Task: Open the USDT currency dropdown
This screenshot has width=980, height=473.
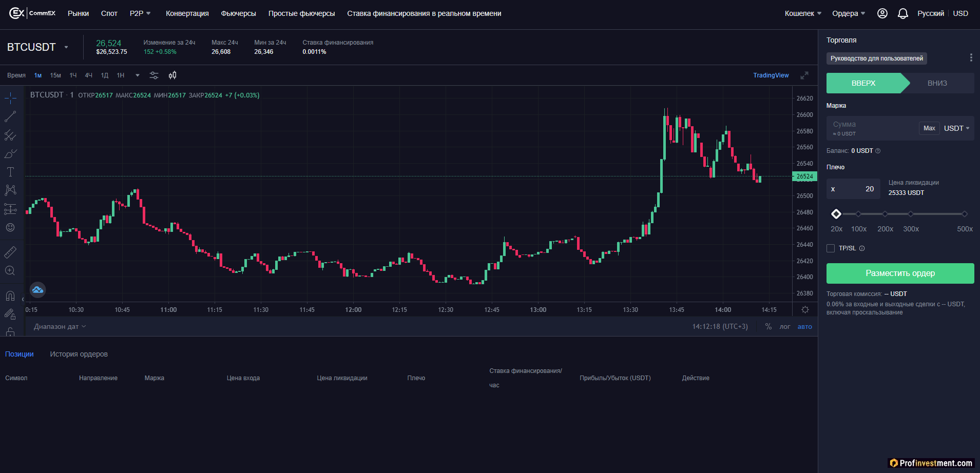Action: [957, 128]
